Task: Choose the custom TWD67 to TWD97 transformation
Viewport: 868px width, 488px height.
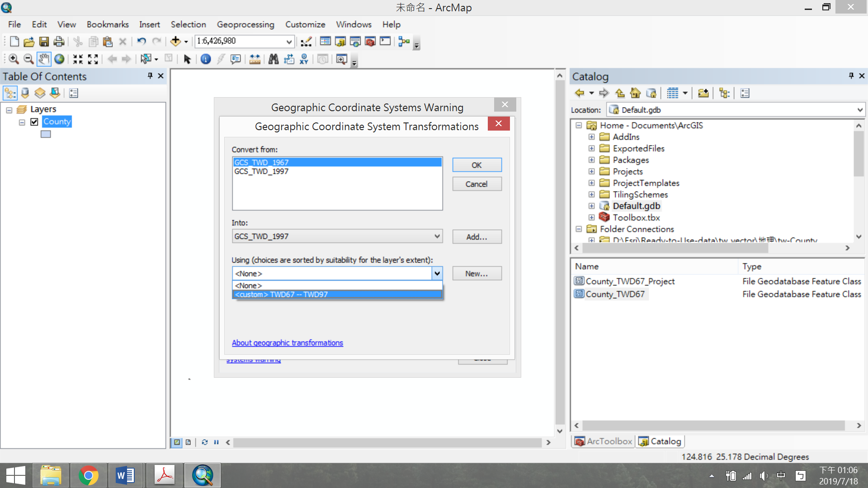Action: [x=337, y=294]
